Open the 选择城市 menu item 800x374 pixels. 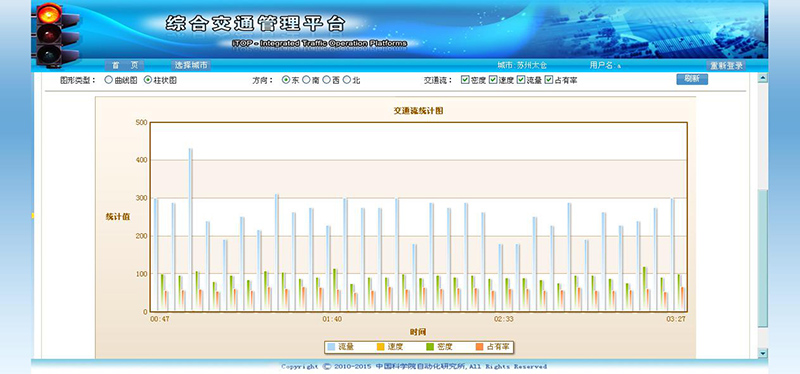click(191, 65)
